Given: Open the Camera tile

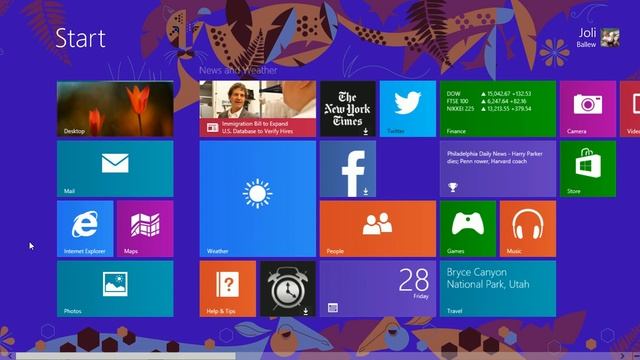Looking at the screenshot, I should pos(588,109).
